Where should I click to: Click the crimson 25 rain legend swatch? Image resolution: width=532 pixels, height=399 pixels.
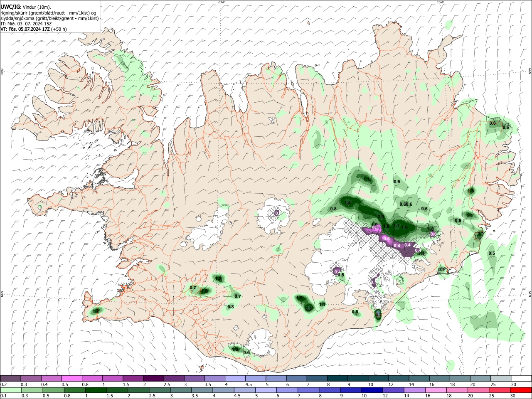[x=499, y=390]
